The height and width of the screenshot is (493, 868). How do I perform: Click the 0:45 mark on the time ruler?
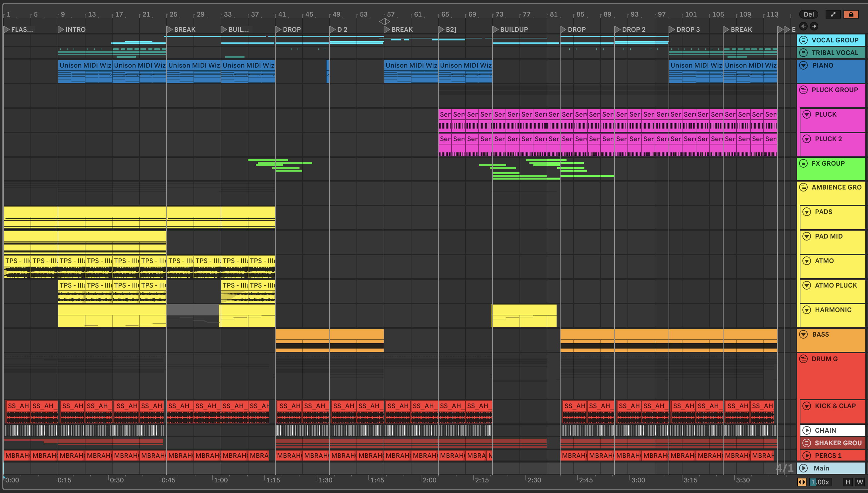click(x=168, y=480)
